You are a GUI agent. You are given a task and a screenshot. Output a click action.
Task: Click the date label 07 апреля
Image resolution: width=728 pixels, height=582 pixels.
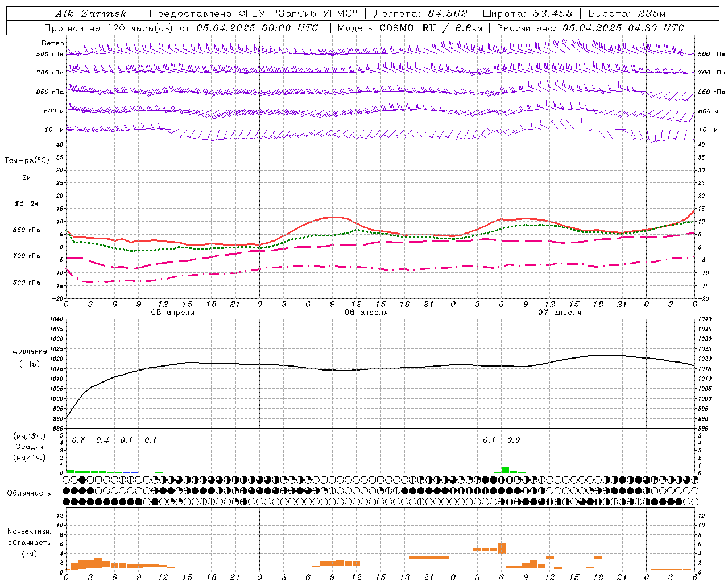559,313
